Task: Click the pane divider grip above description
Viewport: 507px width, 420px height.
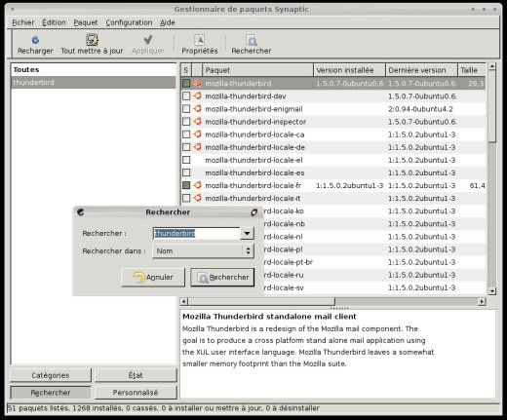Action: tap(339, 307)
